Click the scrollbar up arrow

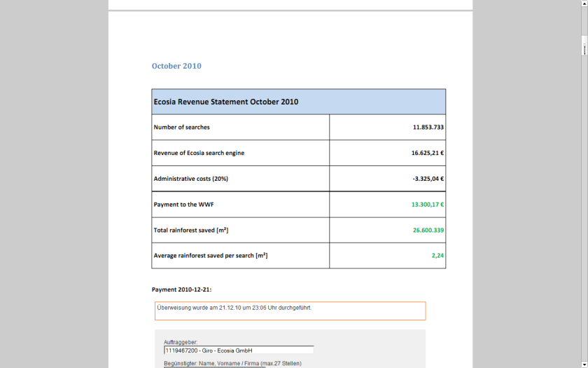pyautogui.click(x=584, y=4)
